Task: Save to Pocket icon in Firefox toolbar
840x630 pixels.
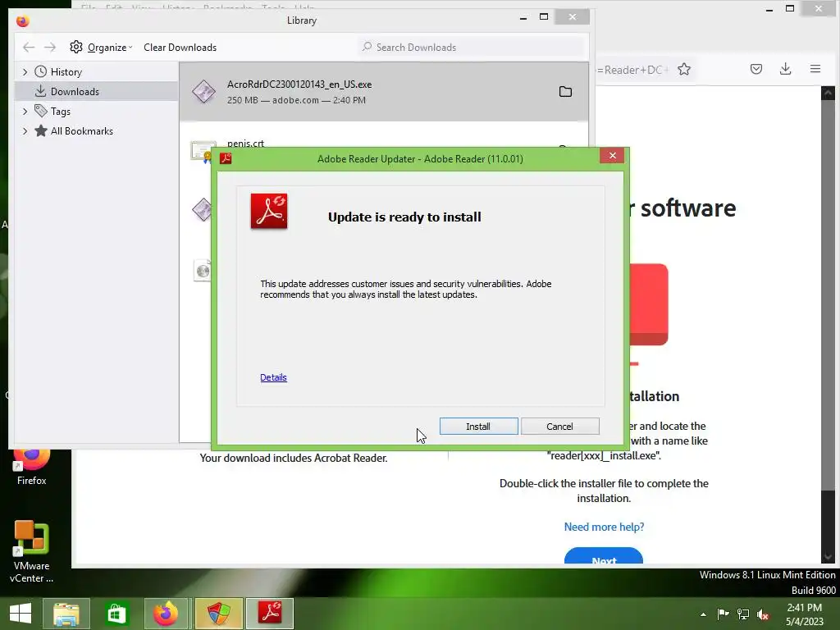Action: tap(756, 69)
